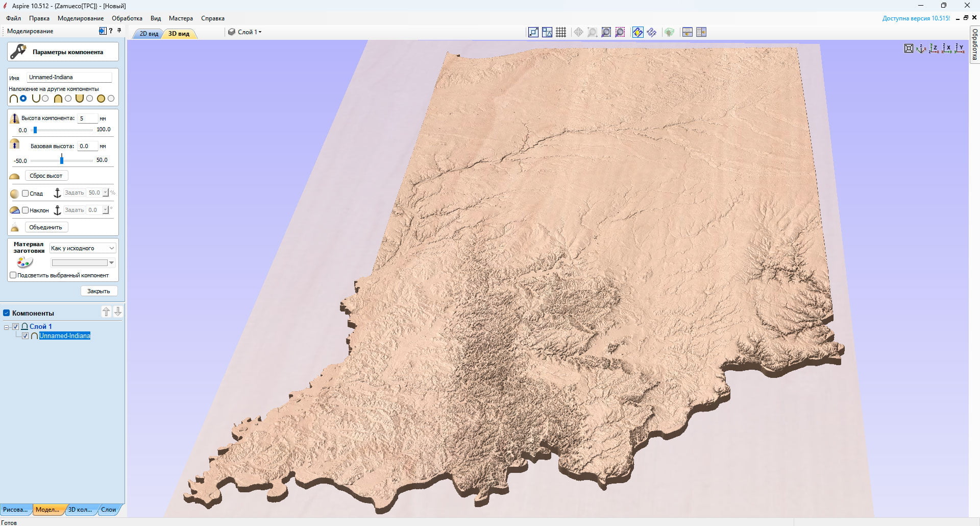The height and width of the screenshot is (526, 980).
Task: Switch to the Слои bottom tab
Action: pos(109,510)
